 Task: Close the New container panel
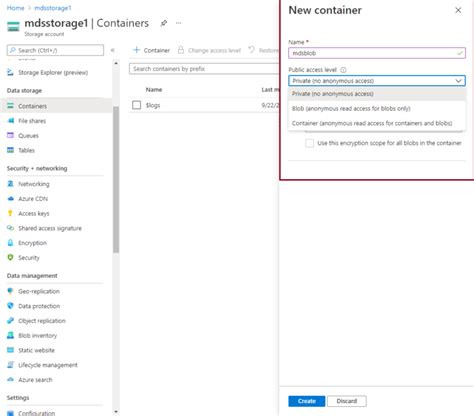(458, 10)
